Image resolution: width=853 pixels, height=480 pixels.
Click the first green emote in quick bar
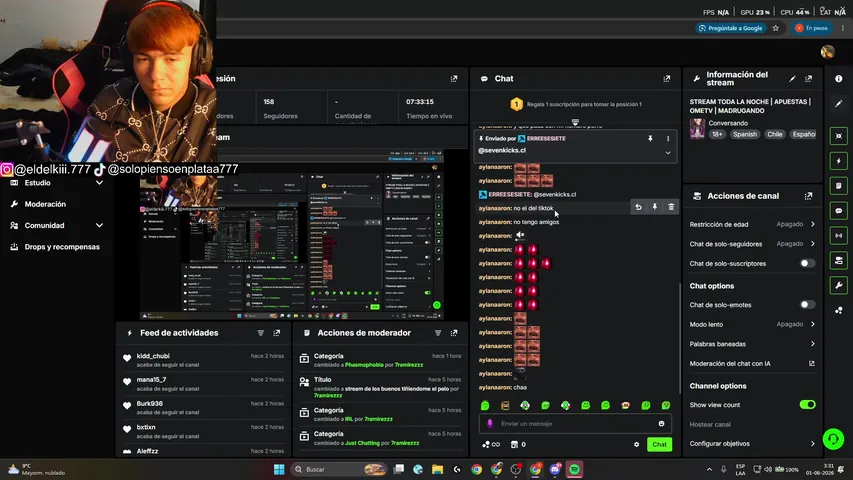[485, 405]
